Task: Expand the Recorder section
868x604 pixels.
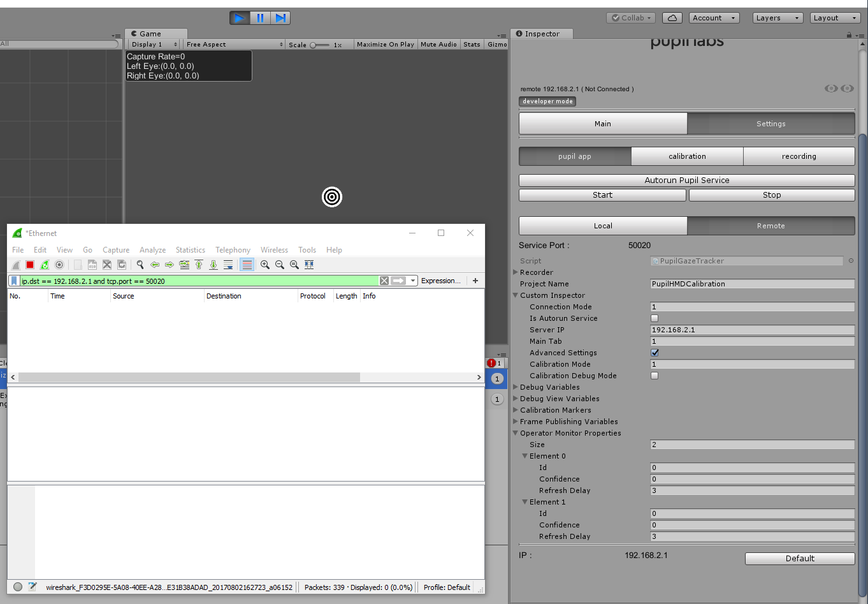Action: (516, 272)
